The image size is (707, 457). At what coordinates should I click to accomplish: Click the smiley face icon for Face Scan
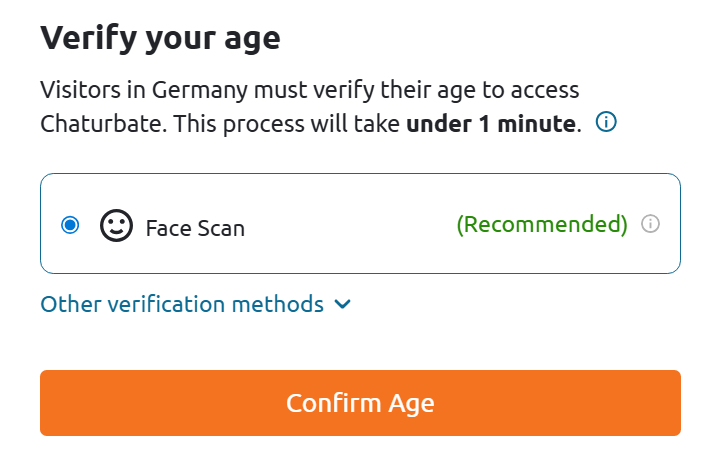[116, 225]
